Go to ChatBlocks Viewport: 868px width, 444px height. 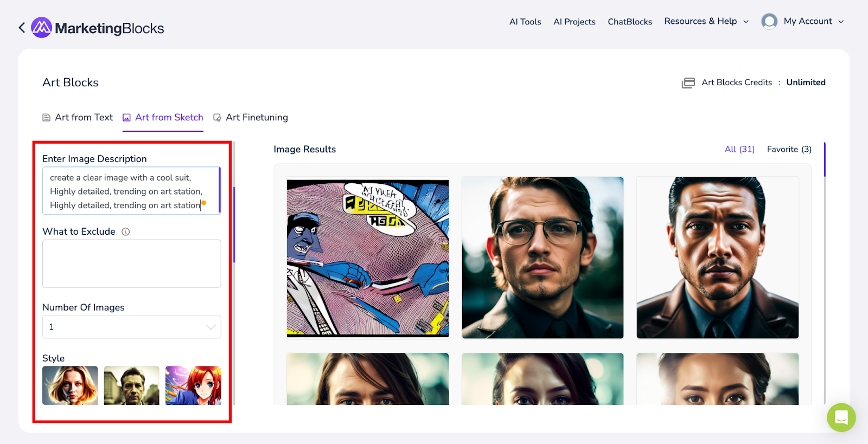coord(630,22)
